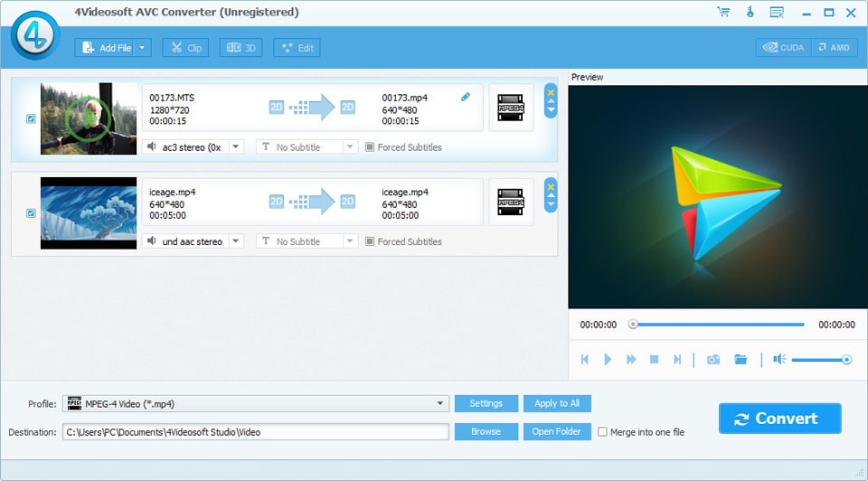Click the pencil rename icon for 00173.mp4
Viewport: 868px width, 481px height.
(466, 97)
